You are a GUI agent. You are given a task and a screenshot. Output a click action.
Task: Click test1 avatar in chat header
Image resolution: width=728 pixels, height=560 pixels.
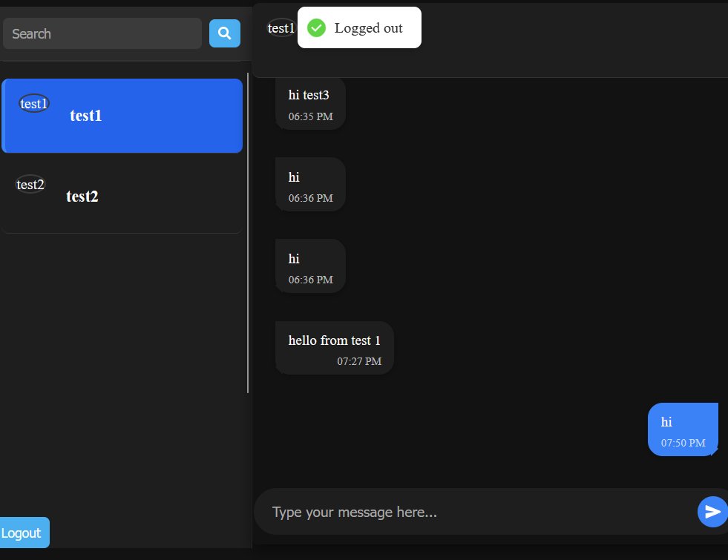281,28
